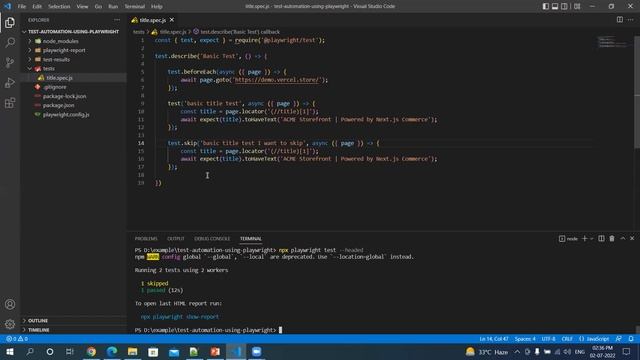Screen dimensions: 640x360
Task: Click the feedback icon in status bar
Action: point(619,339)
